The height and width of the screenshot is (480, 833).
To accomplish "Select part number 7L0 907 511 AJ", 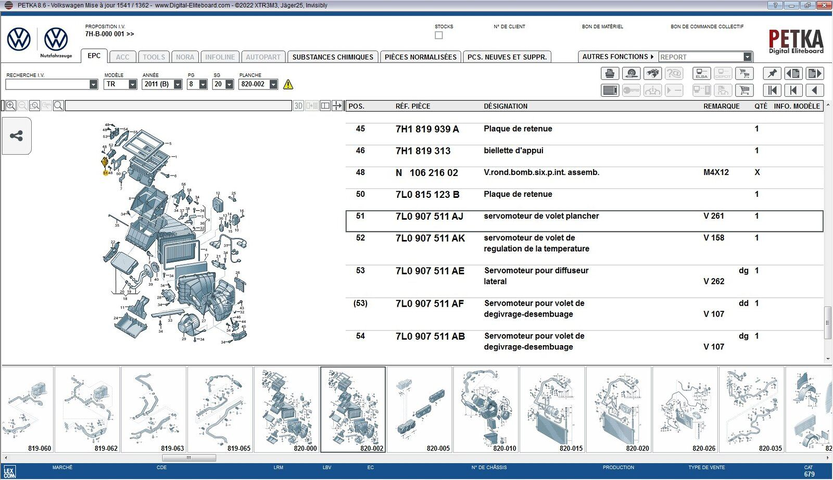I will click(429, 216).
